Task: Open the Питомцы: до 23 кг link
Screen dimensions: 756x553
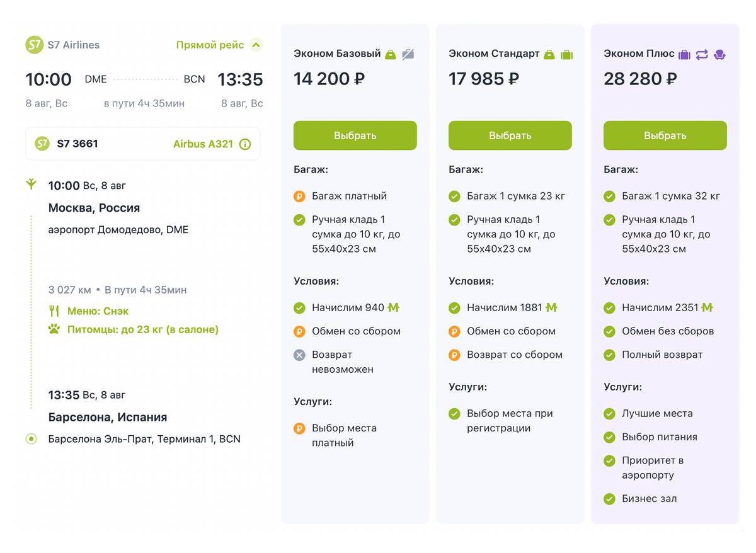Action: pyautogui.click(x=143, y=329)
